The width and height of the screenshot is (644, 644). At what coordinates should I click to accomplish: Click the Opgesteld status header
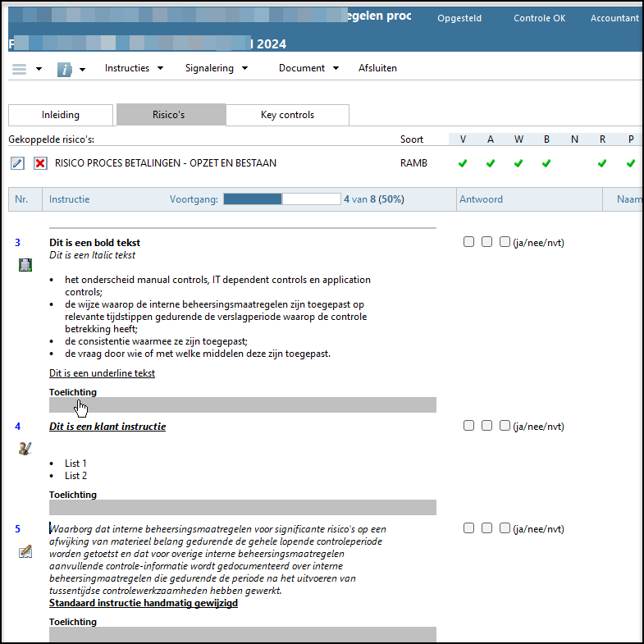point(459,18)
